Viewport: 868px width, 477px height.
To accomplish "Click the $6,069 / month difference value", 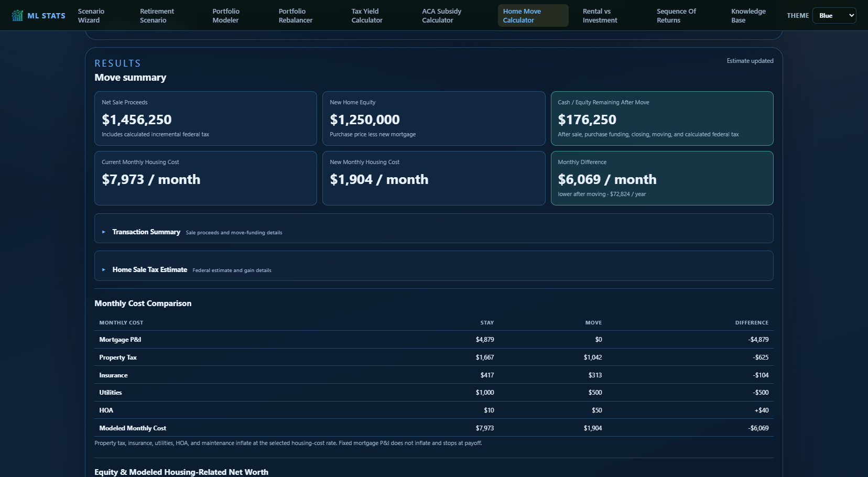I will pos(607,179).
